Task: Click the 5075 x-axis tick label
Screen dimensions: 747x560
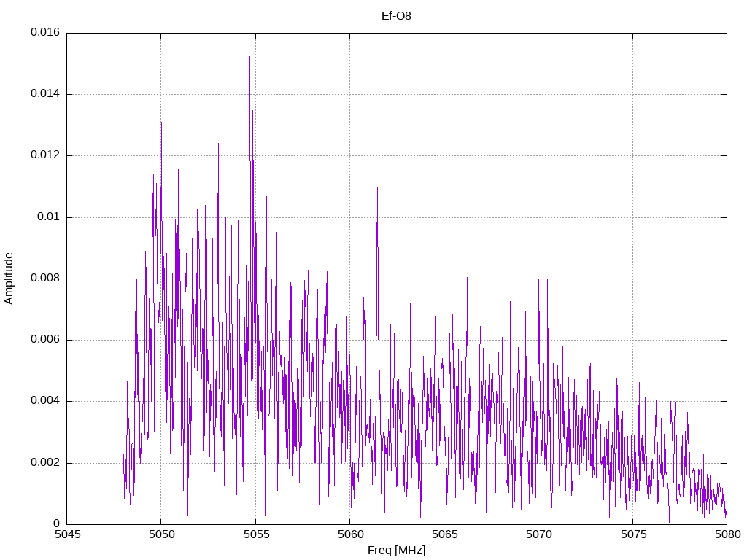Action: point(632,534)
